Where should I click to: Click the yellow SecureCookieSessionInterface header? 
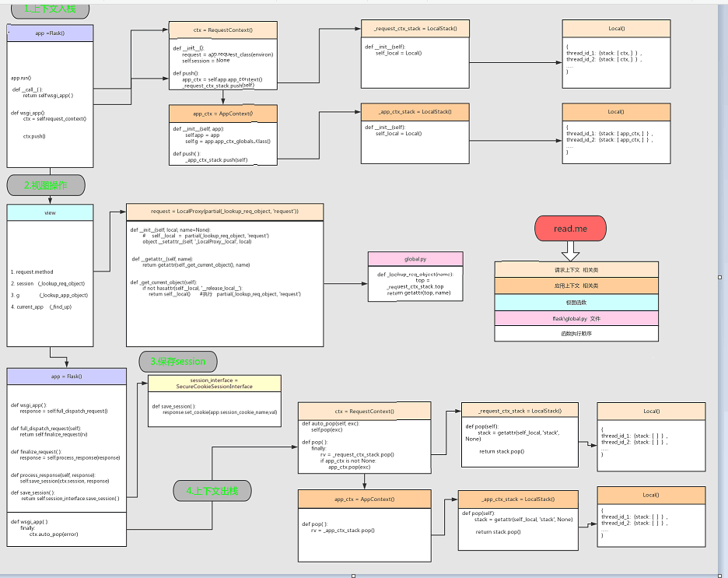[215, 383]
